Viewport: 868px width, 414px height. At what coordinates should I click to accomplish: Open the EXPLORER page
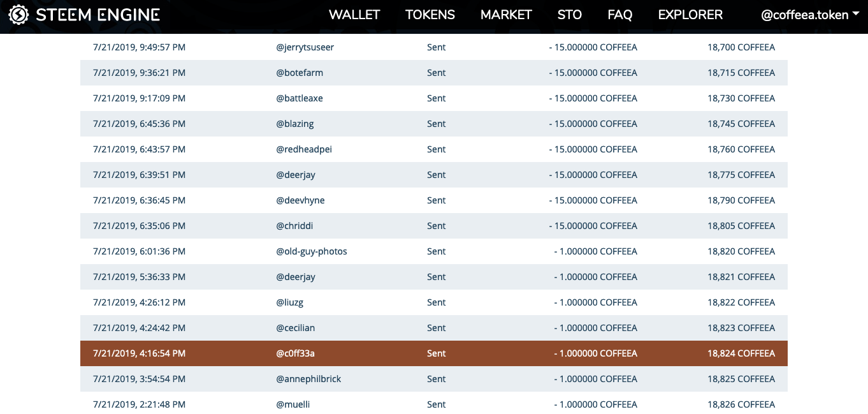[690, 15]
